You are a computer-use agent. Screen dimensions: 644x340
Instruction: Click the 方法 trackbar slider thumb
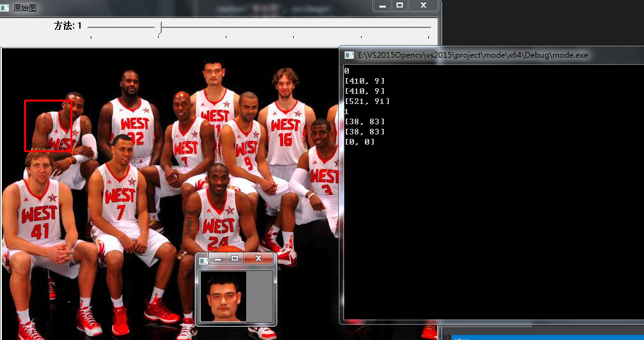(x=159, y=27)
